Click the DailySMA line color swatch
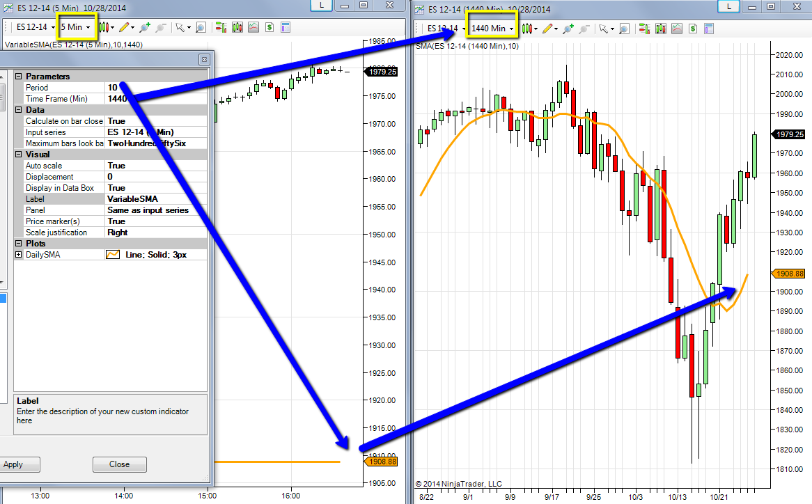This screenshot has height=504, width=812. click(113, 255)
